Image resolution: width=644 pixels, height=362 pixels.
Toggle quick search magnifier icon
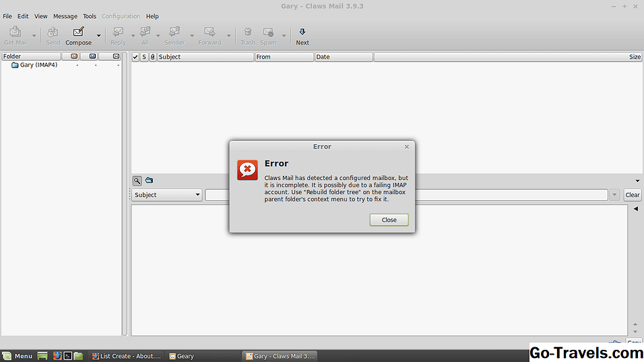click(x=137, y=181)
